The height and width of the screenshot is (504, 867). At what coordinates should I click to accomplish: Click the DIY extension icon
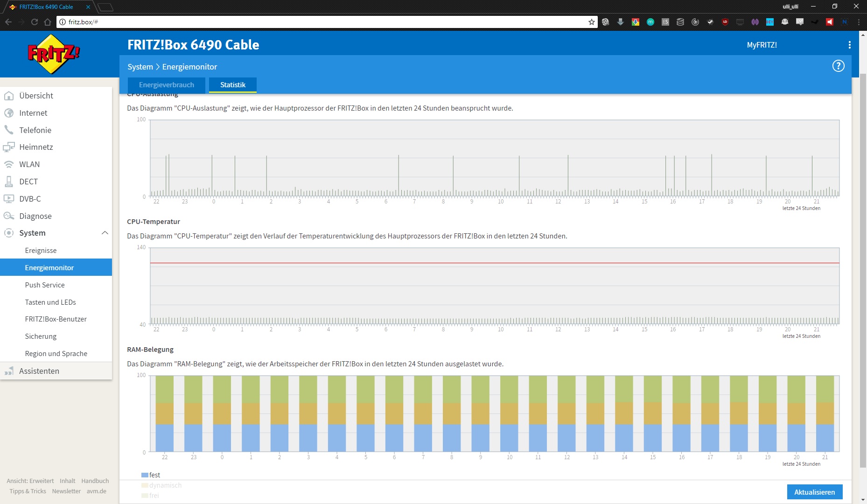[770, 22]
